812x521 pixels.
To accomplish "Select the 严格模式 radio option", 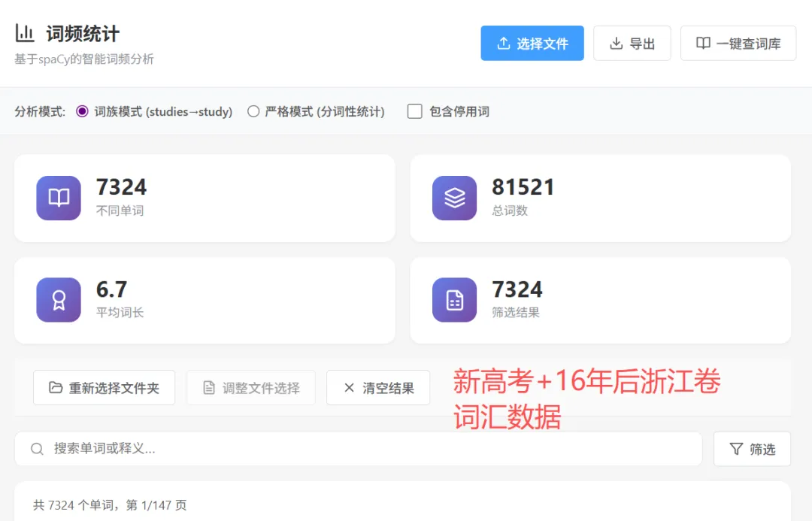I will click(x=253, y=111).
